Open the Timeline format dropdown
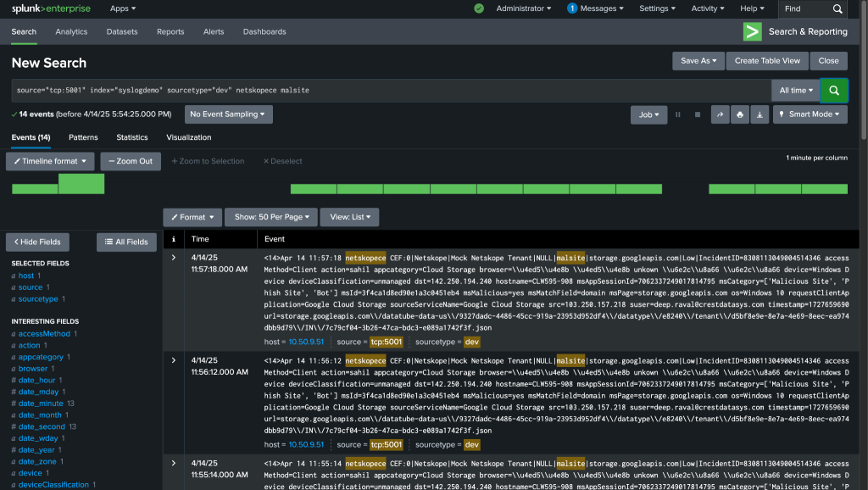The image size is (868, 490). point(50,161)
